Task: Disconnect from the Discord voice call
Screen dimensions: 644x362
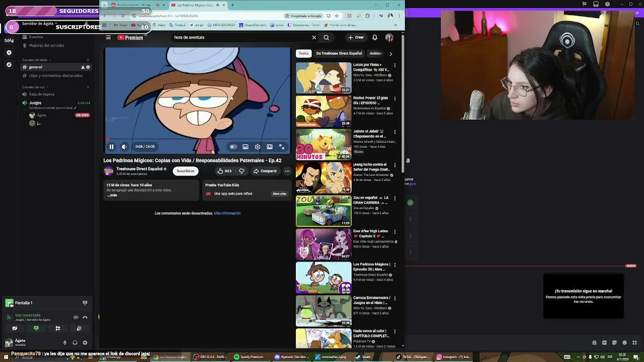Action: pyautogui.click(x=85, y=317)
